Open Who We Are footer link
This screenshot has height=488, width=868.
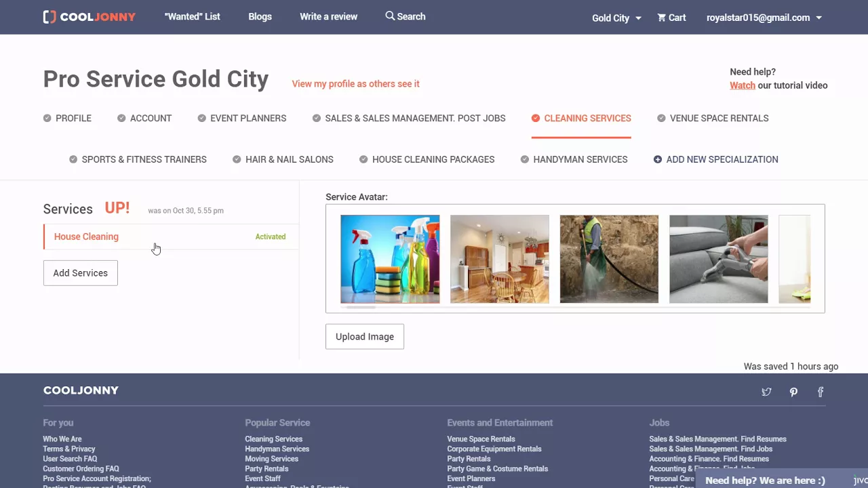point(62,439)
